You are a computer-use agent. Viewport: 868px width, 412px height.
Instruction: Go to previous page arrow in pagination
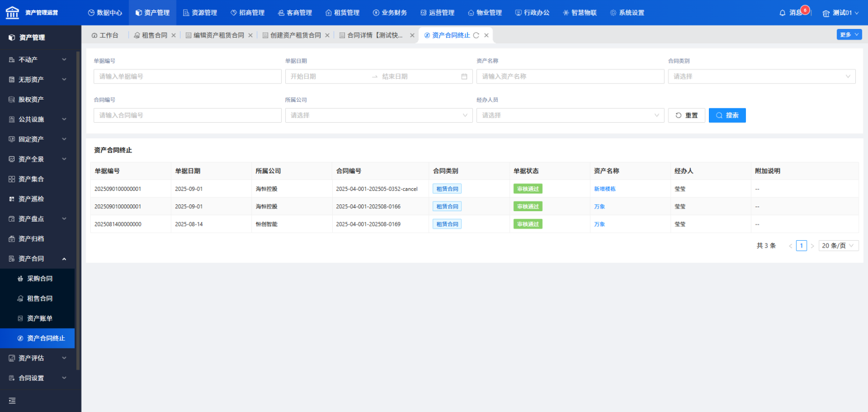click(x=790, y=246)
